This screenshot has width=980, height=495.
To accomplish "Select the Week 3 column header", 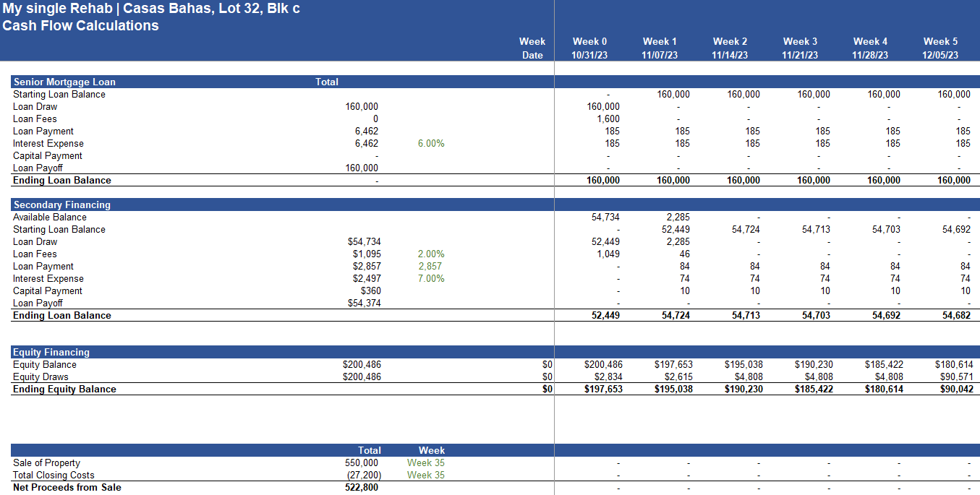I will coord(799,41).
